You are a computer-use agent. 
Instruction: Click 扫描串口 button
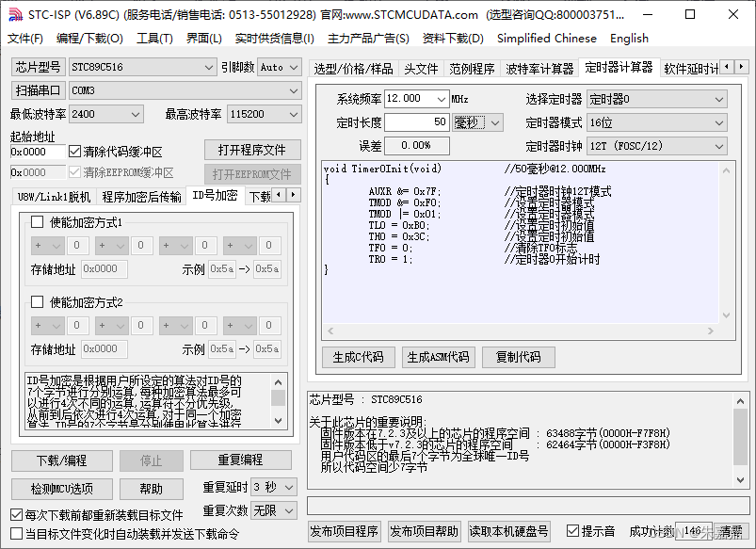[38, 90]
